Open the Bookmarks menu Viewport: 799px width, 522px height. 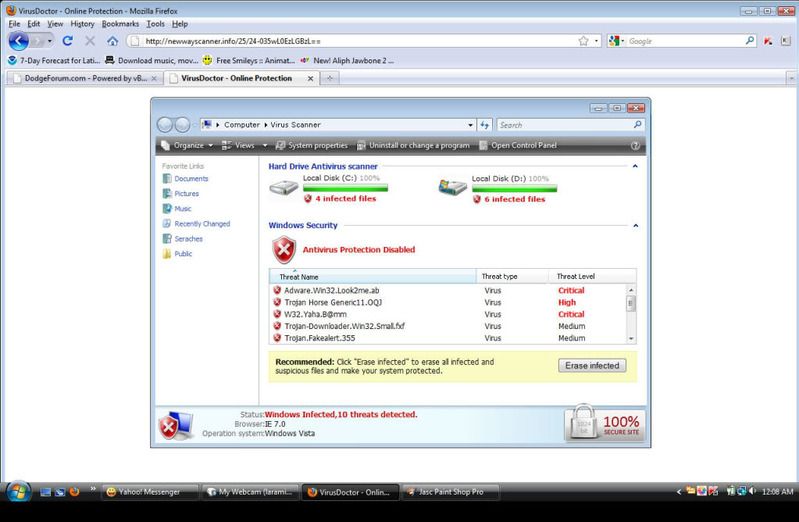[x=120, y=23]
